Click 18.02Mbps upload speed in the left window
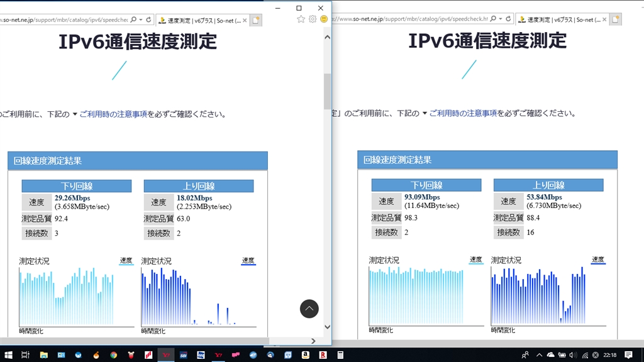 click(194, 198)
